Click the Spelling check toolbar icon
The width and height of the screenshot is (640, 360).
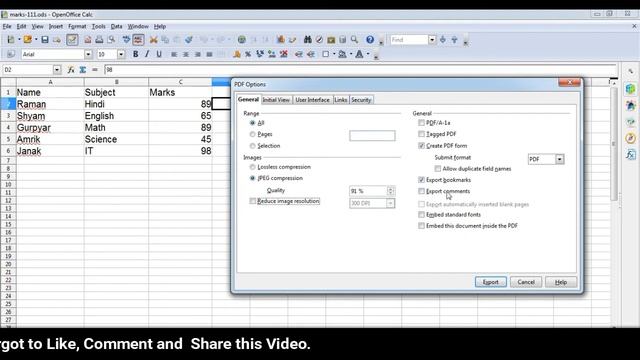[127, 40]
